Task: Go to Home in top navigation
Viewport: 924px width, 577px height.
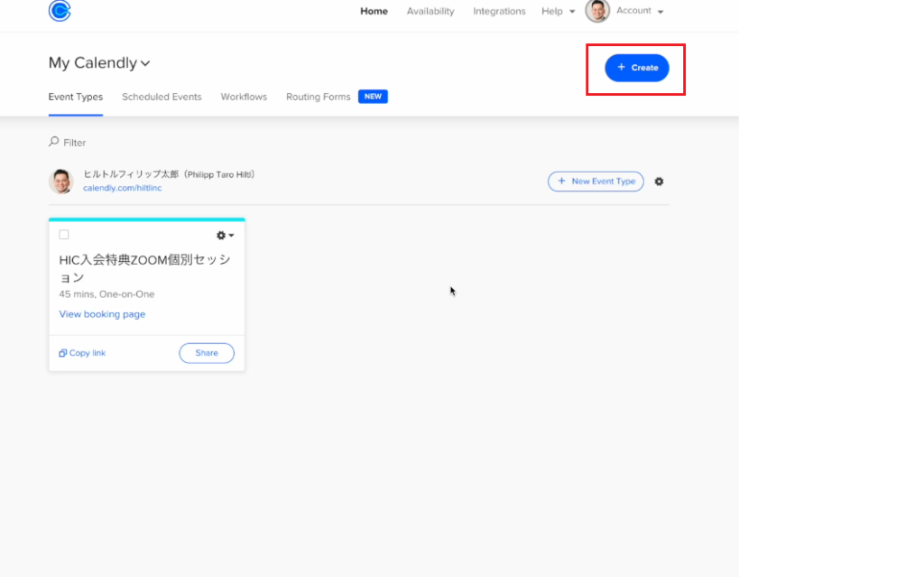Action: click(374, 11)
